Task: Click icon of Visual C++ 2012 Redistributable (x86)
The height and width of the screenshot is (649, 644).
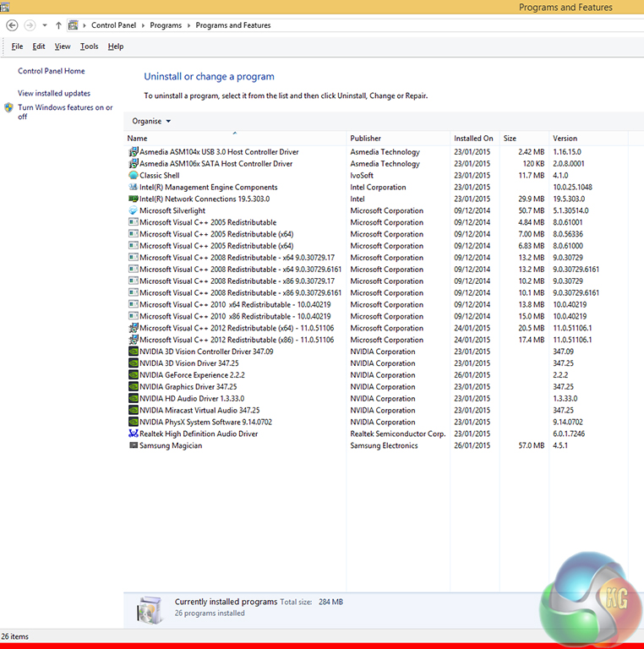Action: (134, 340)
